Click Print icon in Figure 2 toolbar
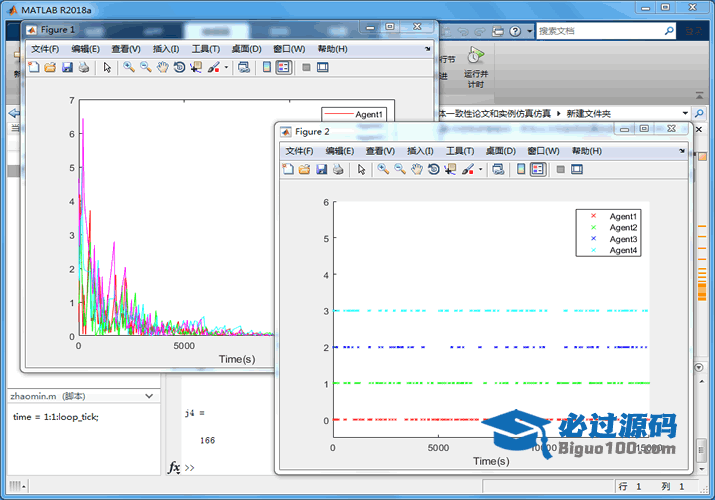The image size is (715, 500). click(338, 170)
